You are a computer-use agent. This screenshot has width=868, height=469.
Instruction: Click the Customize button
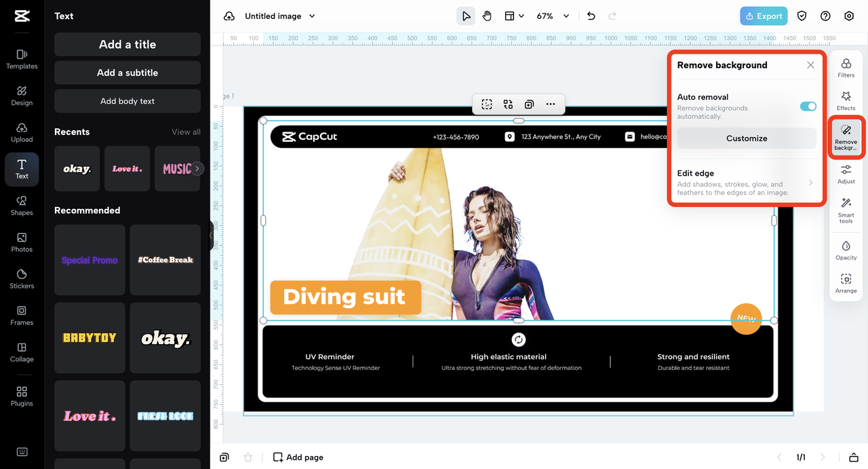click(747, 138)
